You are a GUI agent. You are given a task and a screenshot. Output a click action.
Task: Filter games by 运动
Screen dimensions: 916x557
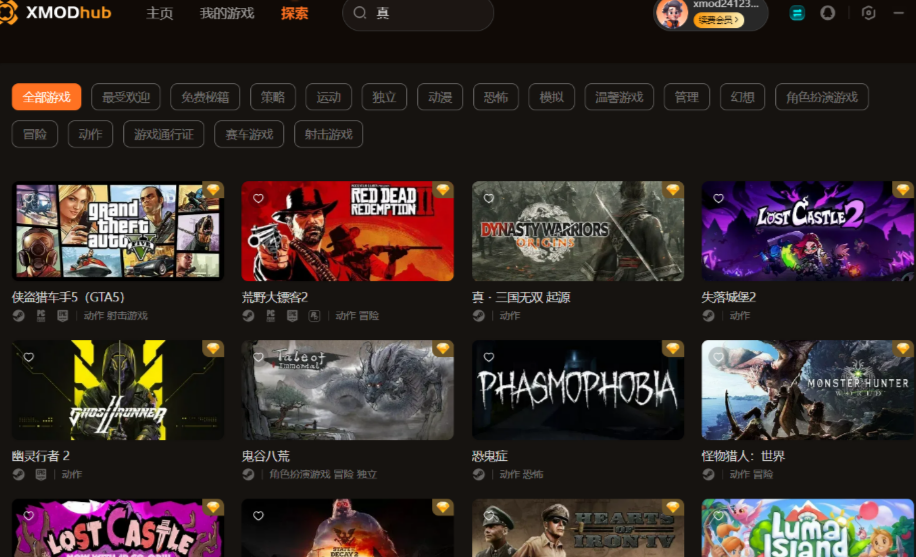click(x=328, y=97)
